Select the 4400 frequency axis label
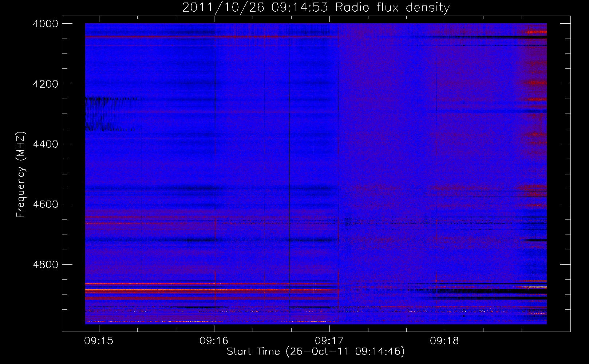This screenshot has width=589, height=364. (46, 144)
